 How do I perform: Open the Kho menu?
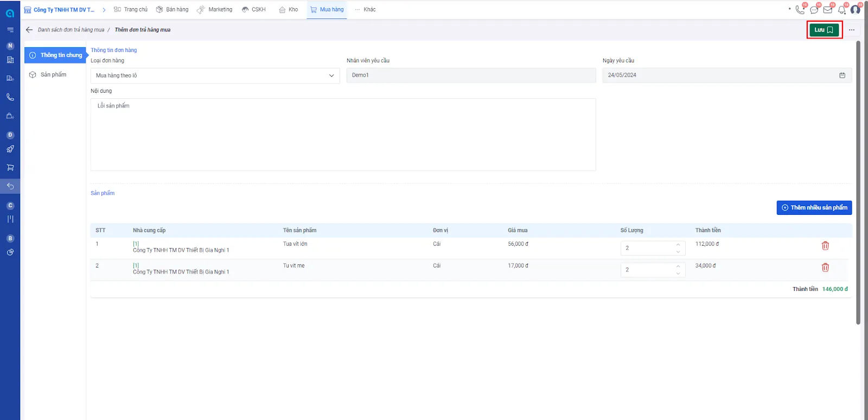(x=289, y=10)
